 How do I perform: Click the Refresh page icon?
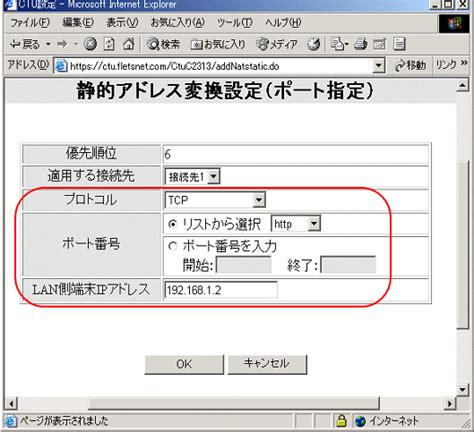109,44
